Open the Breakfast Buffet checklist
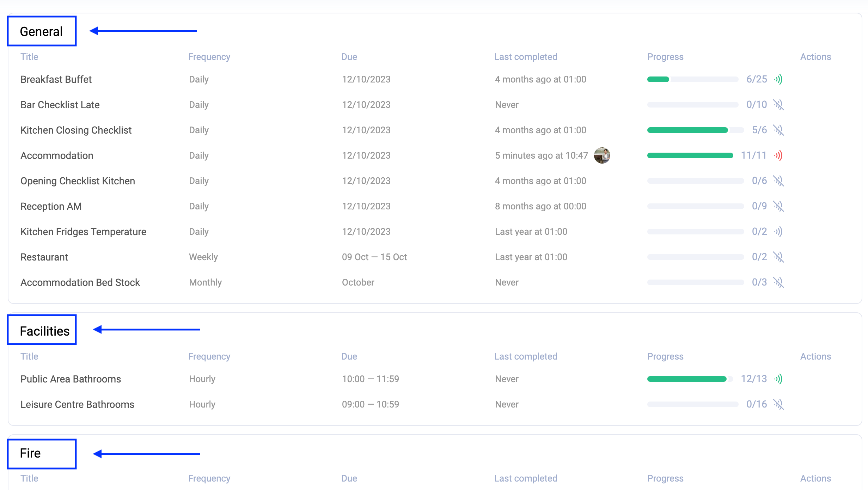868x490 pixels. click(56, 79)
